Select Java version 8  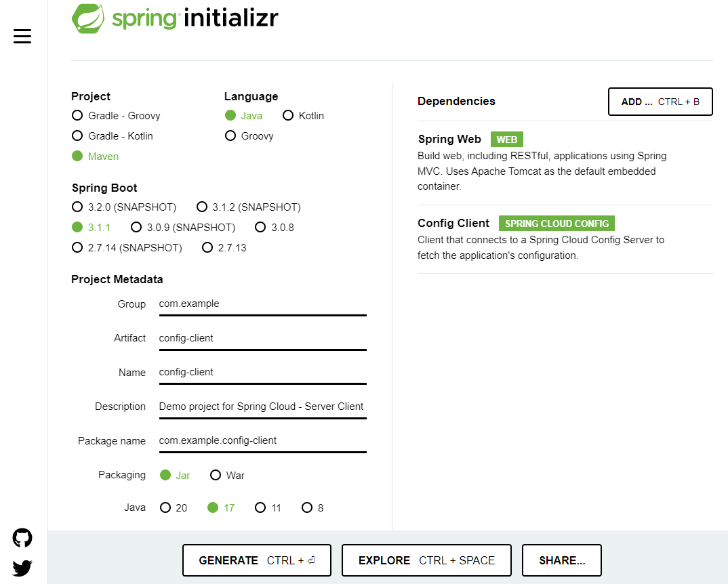coord(312,508)
